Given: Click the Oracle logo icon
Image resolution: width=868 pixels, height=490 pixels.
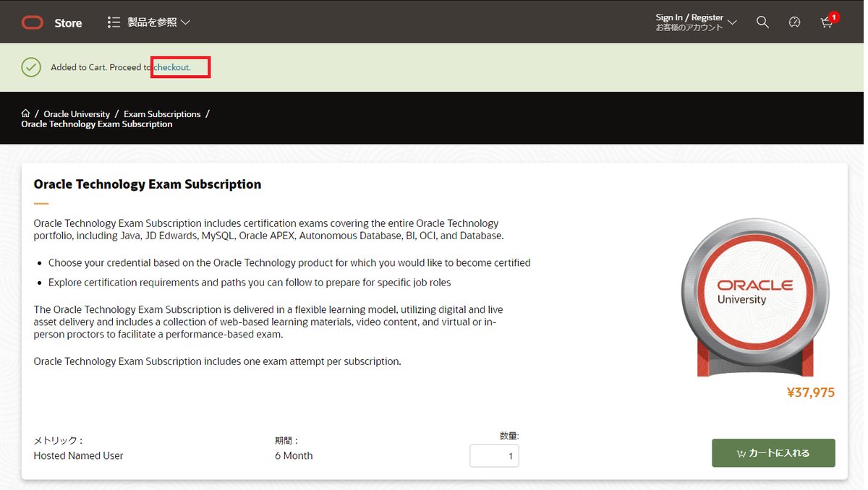Looking at the screenshot, I should coord(33,23).
